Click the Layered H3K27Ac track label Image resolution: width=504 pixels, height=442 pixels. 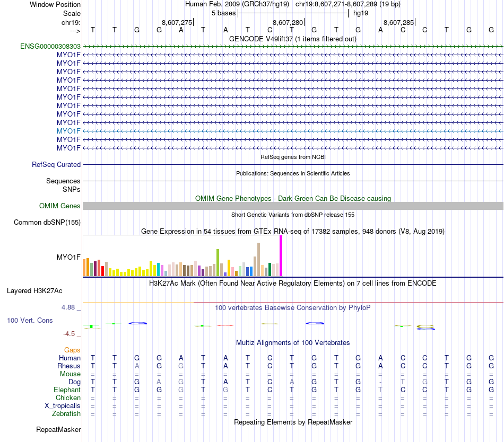[34, 290]
